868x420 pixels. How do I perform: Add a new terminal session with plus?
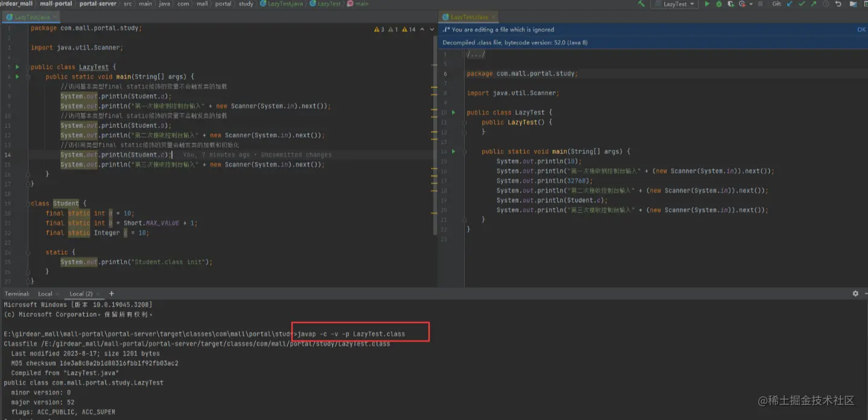click(112, 294)
